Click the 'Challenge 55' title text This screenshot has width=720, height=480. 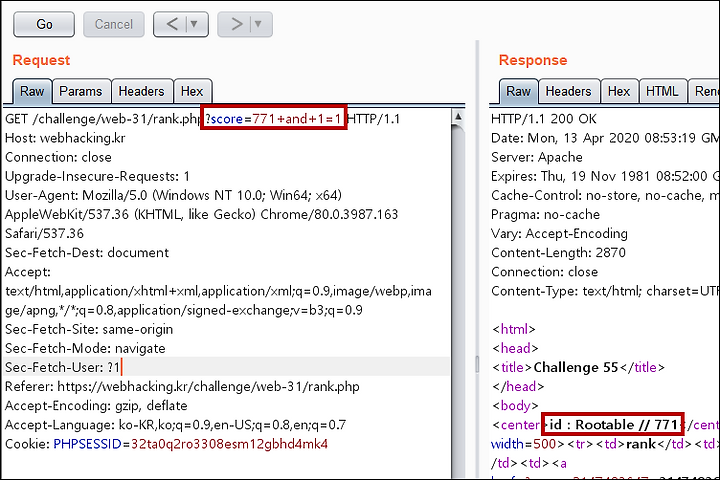pos(576,367)
